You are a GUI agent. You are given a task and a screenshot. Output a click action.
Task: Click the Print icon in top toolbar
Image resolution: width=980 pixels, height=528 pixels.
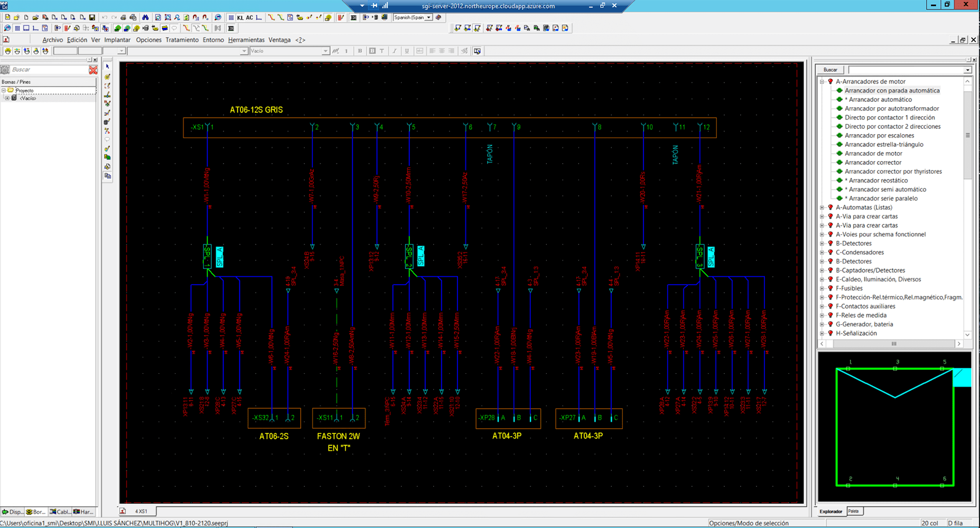tap(123, 17)
